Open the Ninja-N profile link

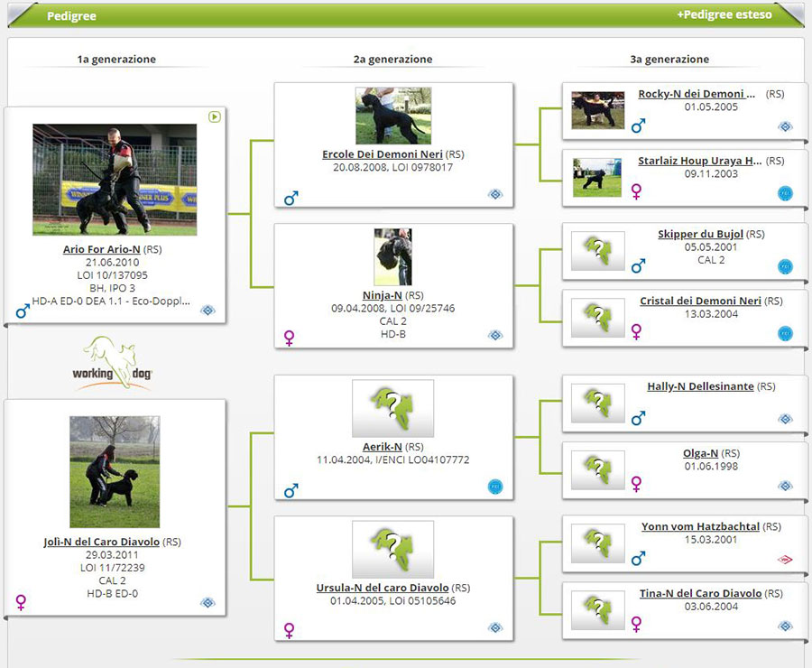[383, 295]
